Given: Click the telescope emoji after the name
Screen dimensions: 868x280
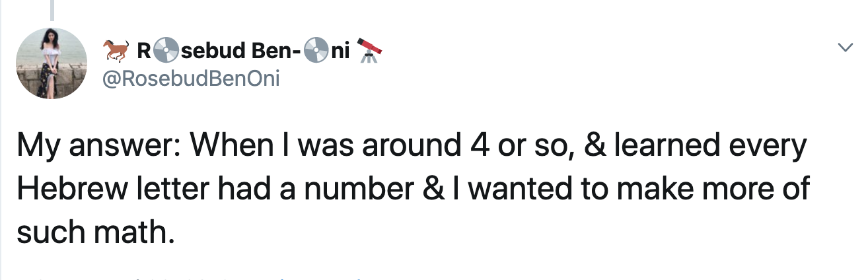Looking at the screenshot, I should [369, 50].
